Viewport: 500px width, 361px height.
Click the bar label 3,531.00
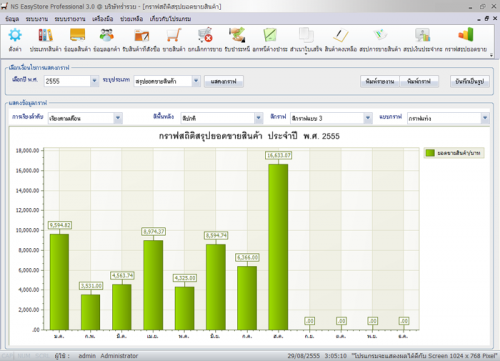[x=91, y=286]
